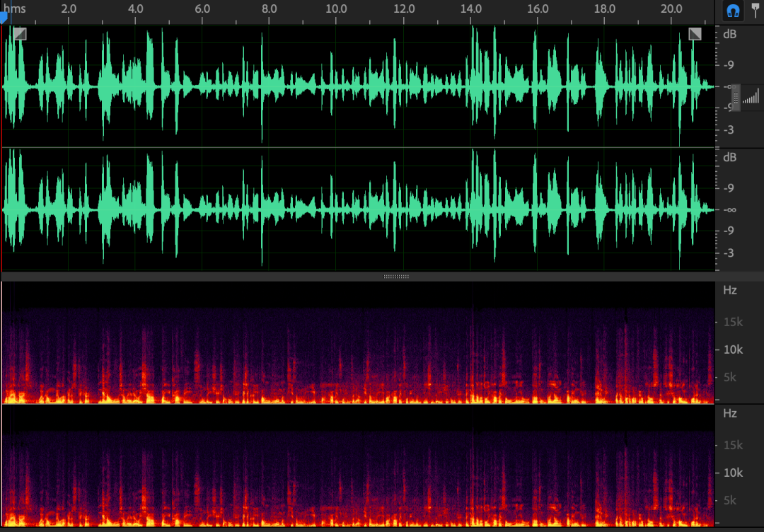This screenshot has width=764, height=532.
Task: Grab the fade-out handle on the waveform
Action: click(695, 34)
